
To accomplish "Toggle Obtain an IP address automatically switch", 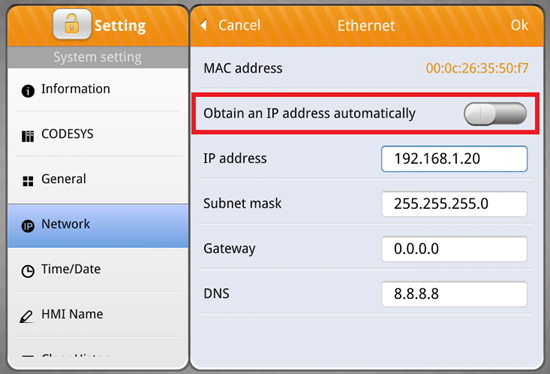I will click(x=495, y=114).
